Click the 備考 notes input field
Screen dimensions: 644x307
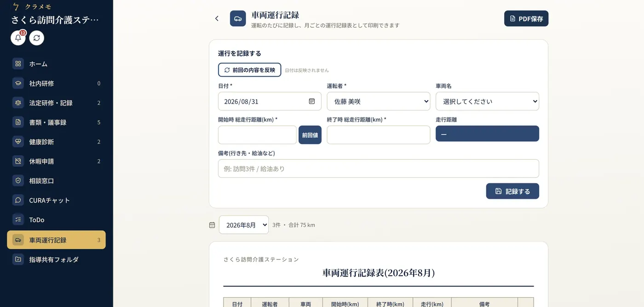click(379, 168)
